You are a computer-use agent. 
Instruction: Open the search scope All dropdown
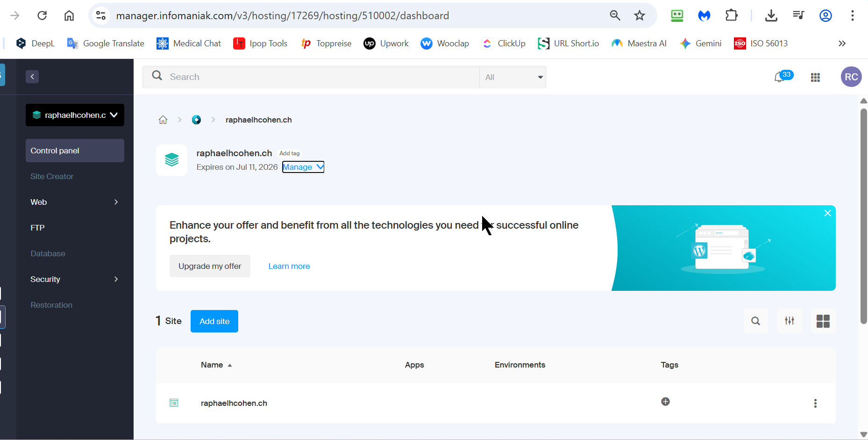click(x=512, y=77)
